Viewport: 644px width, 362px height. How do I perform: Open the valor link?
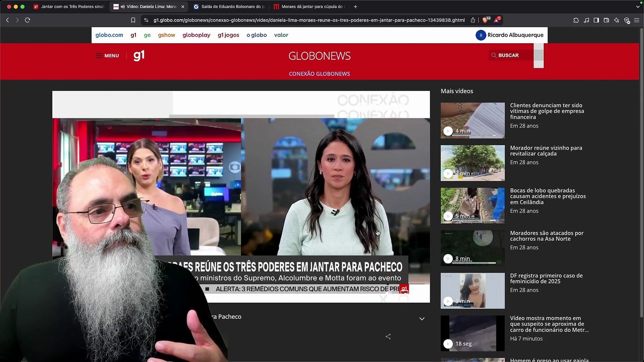[281, 35]
